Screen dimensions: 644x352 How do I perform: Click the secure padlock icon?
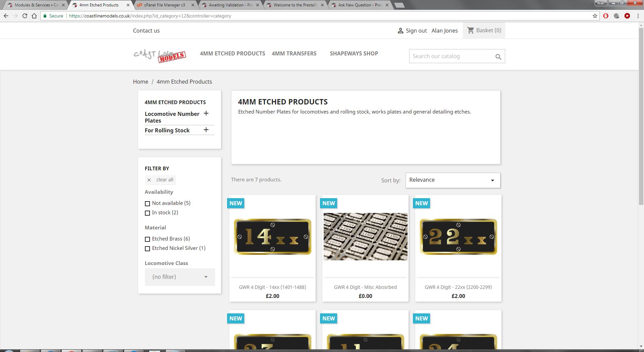45,16
